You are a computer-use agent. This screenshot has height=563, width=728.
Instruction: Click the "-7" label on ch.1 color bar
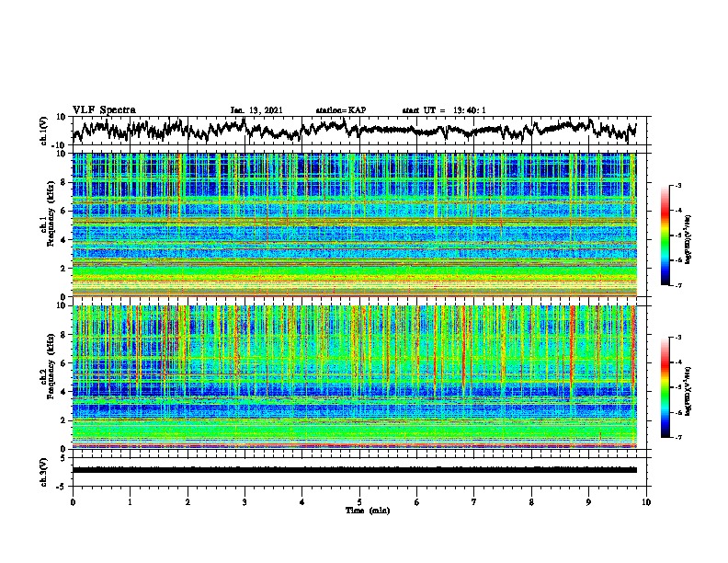(677, 285)
